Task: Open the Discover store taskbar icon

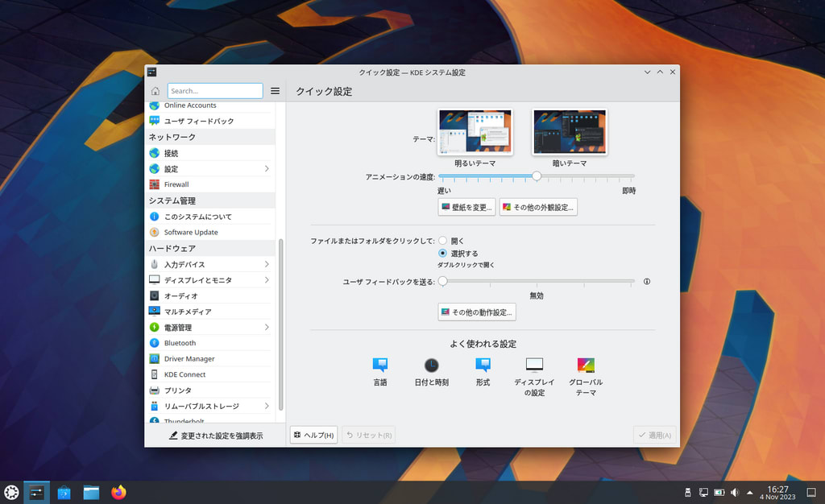Action: (x=64, y=493)
